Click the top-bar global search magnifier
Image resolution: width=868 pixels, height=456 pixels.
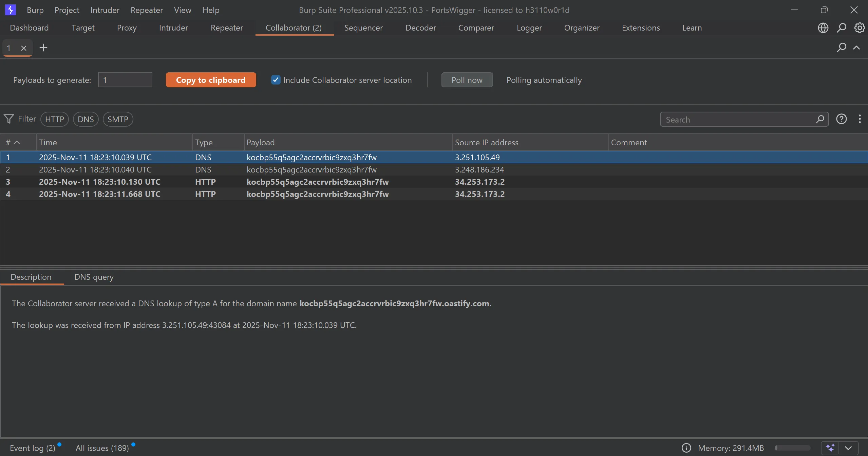pos(841,28)
